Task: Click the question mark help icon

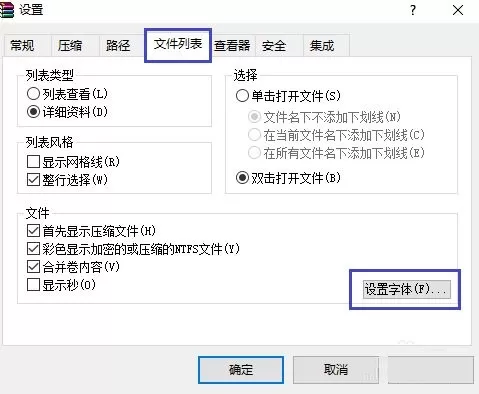Action: tap(413, 10)
